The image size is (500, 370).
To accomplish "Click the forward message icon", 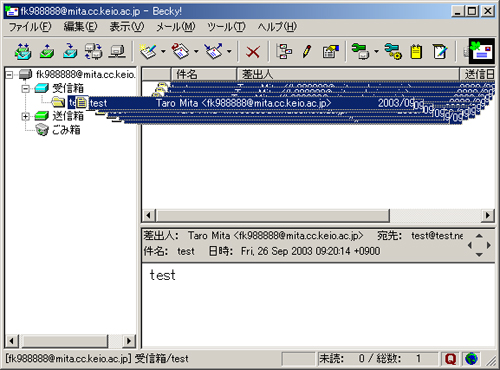I will tap(213, 51).
